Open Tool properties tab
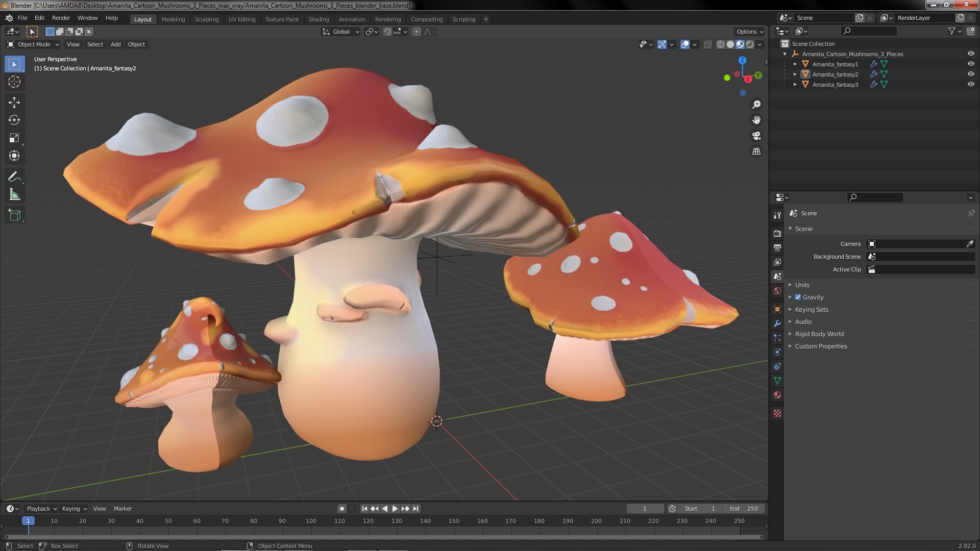The width and height of the screenshot is (980, 551). pos(777,216)
